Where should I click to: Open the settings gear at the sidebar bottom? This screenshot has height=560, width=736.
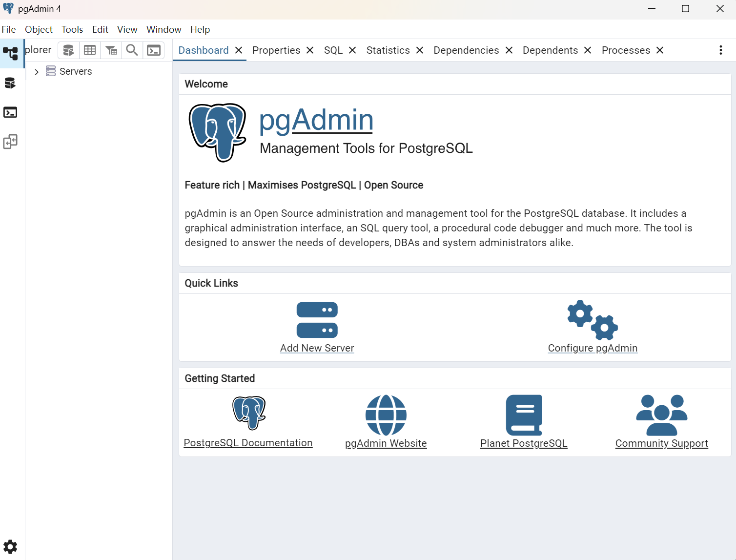[x=10, y=546]
